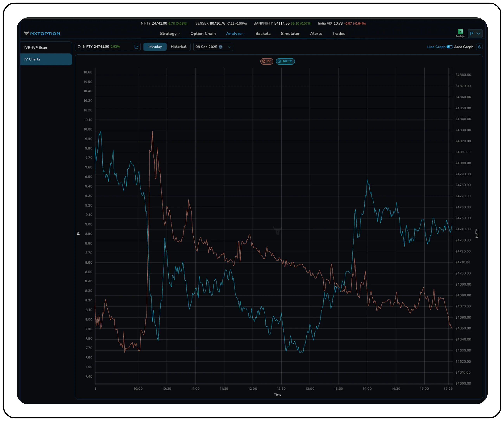Viewport: 504px width, 422px height.
Task: Click the magnifier search icon beside NIFTY
Action: coord(79,47)
